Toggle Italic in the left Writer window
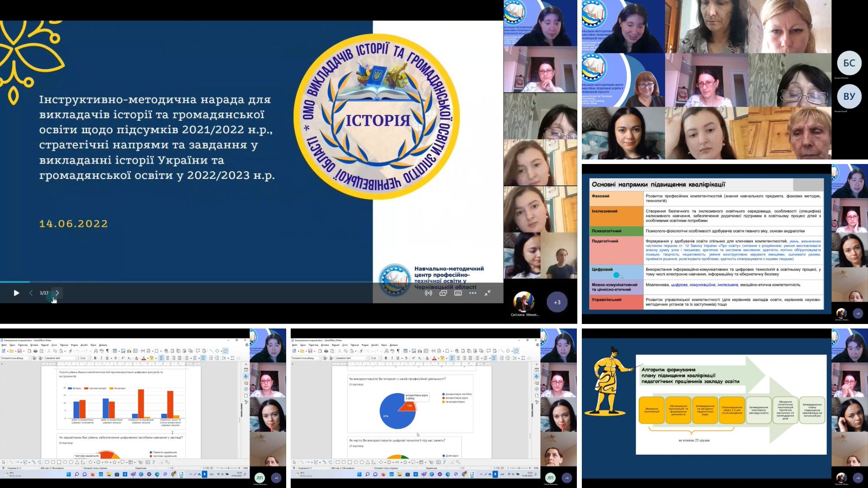 (101, 358)
